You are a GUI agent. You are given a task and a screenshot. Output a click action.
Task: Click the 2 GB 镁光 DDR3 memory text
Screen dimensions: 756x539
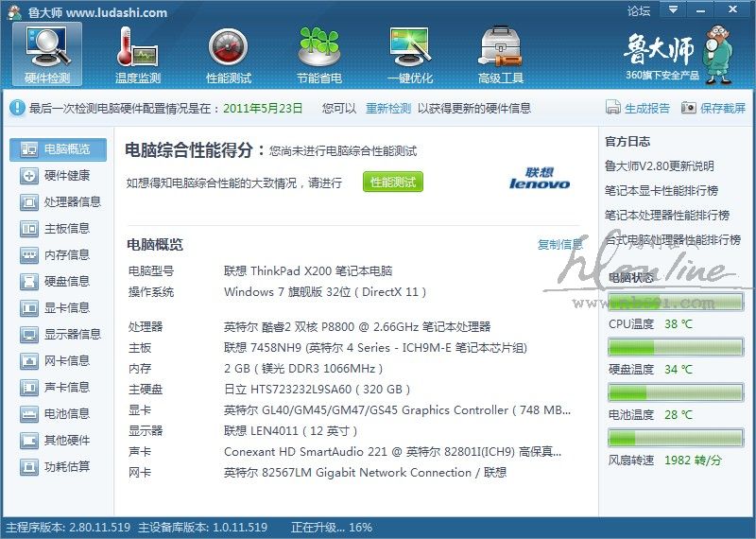[x=303, y=369]
